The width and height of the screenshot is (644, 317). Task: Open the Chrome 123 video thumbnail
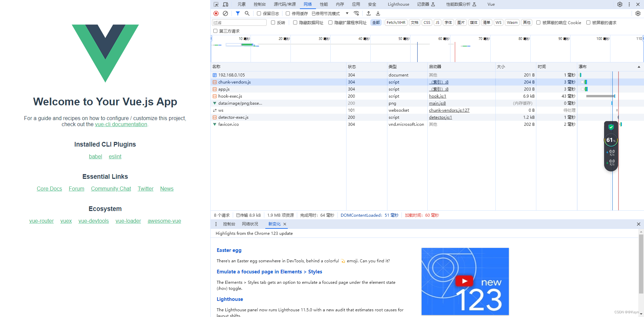465,281
